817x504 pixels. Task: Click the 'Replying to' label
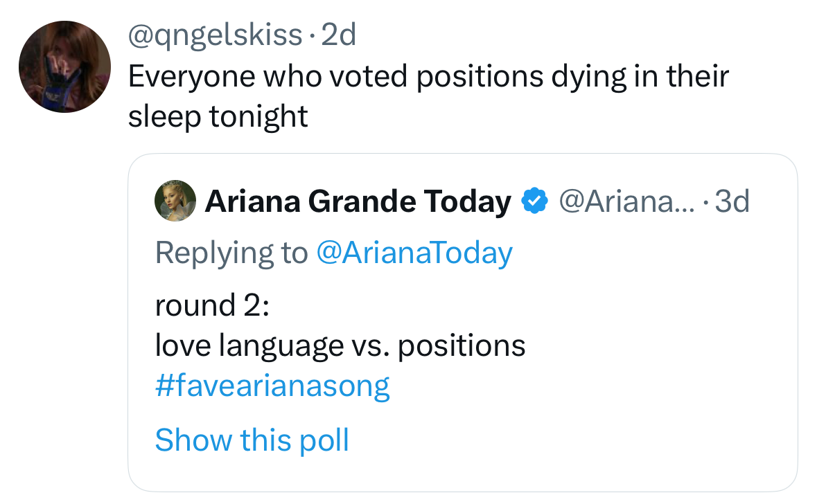coord(231,253)
